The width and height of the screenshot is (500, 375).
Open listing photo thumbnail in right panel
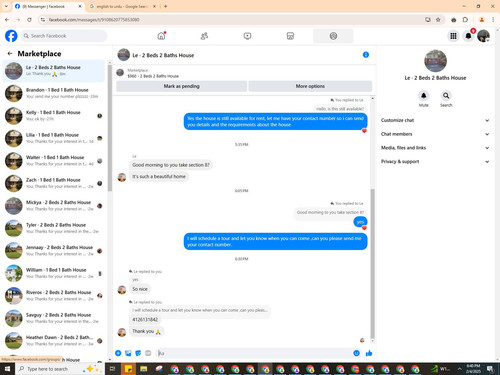click(x=435, y=61)
